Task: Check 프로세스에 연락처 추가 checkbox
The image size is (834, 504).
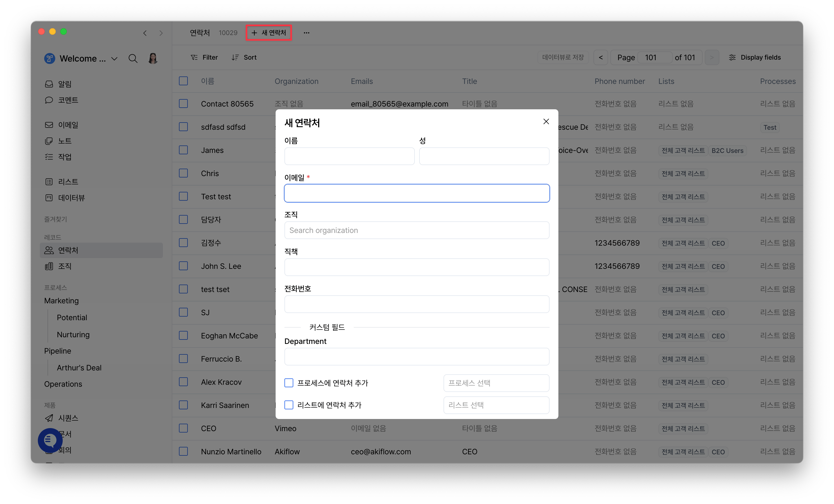Action: [289, 383]
